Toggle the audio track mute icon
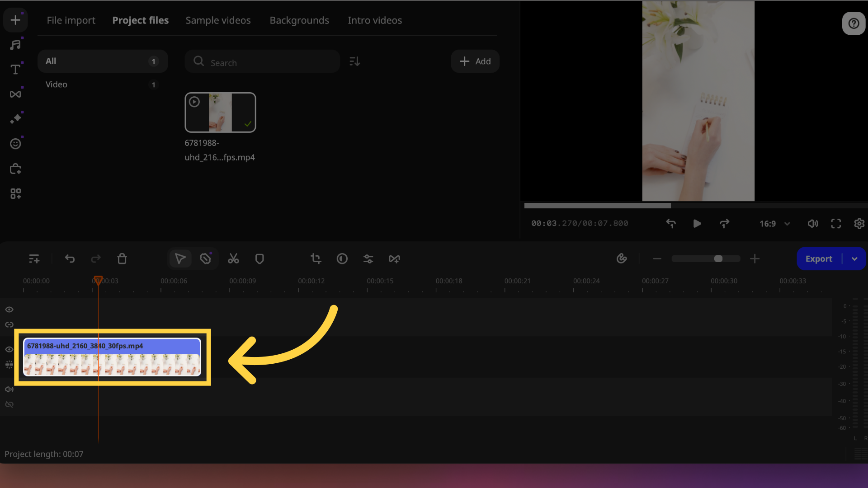Image resolution: width=868 pixels, height=488 pixels. click(9, 389)
